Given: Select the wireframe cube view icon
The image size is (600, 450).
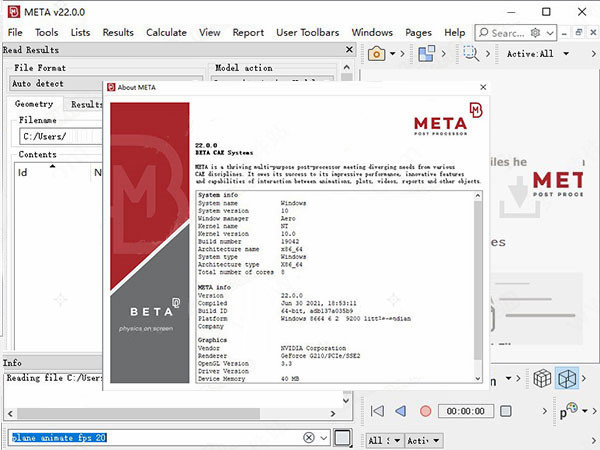Looking at the screenshot, I should 567,378.
